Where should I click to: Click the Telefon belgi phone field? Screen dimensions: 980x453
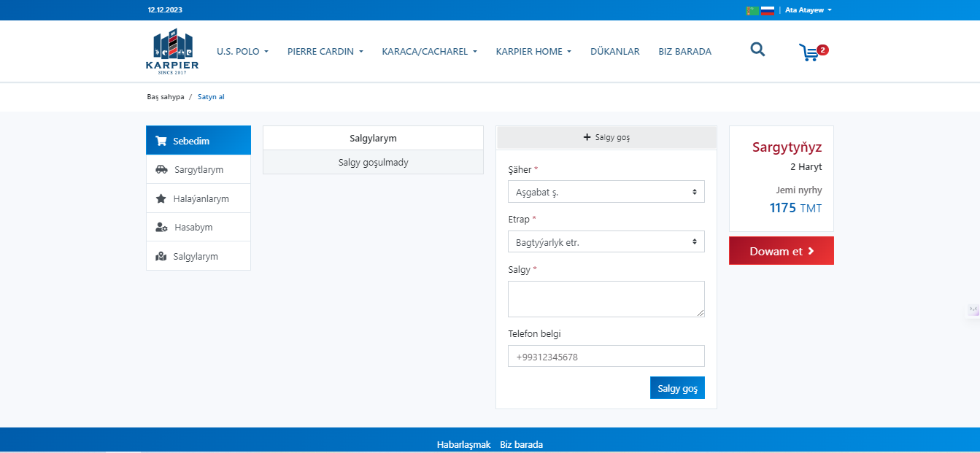[x=606, y=357]
